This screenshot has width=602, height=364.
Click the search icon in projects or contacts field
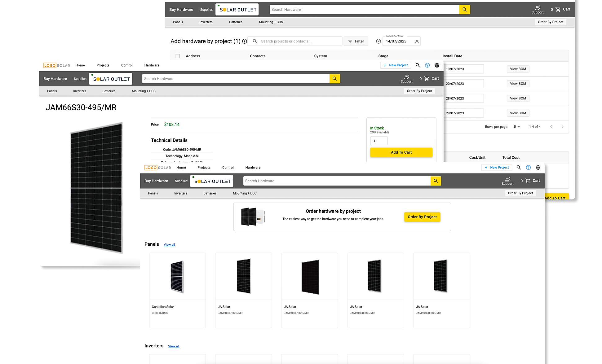point(255,41)
